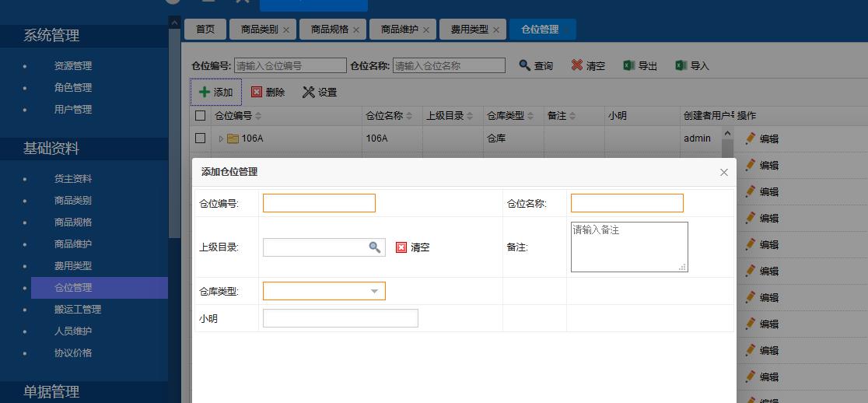868x403 pixels.
Task: Click the 备注 textarea in the dialog
Action: pos(628,247)
